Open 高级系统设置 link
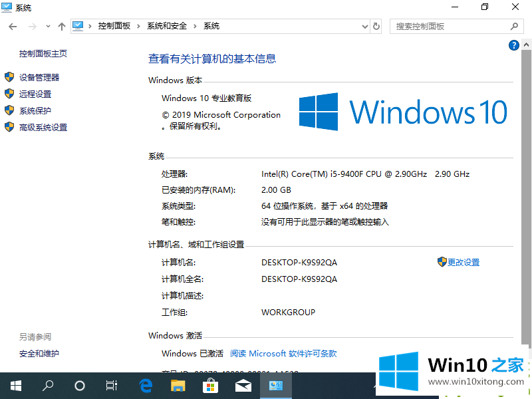Viewport: 532px width, 399px height. pyautogui.click(x=43, y=127)
